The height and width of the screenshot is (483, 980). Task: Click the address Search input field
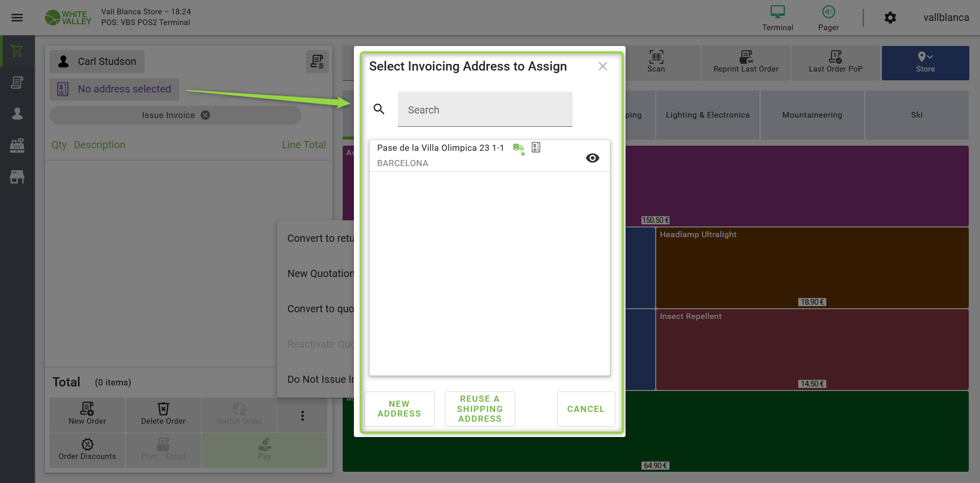pos(485,110)
